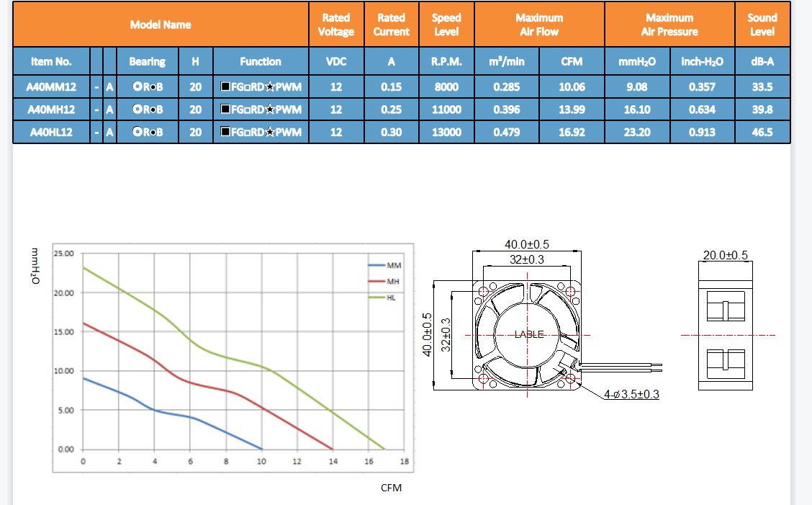Click the fan side view drawing
812x505 pixels.
[x=725, y=335]
